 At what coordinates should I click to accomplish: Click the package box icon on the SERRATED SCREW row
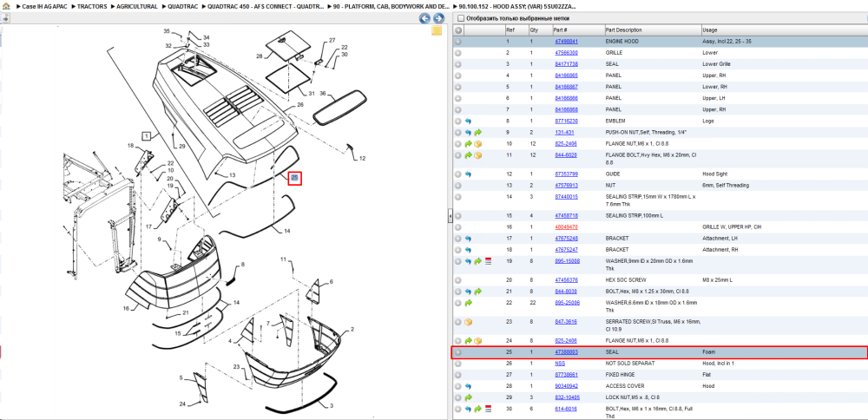(469, 321)
